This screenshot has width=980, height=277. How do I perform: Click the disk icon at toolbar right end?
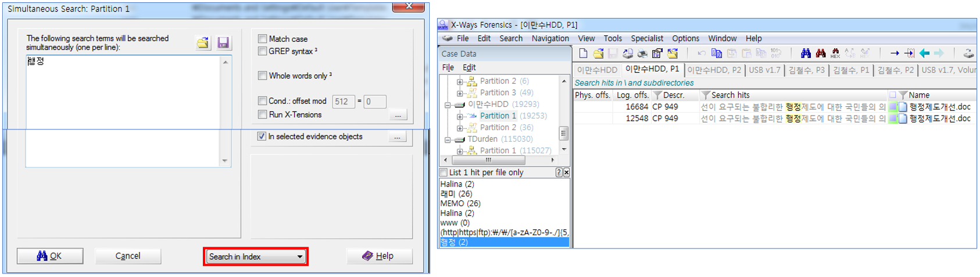[x=968, y=53]
